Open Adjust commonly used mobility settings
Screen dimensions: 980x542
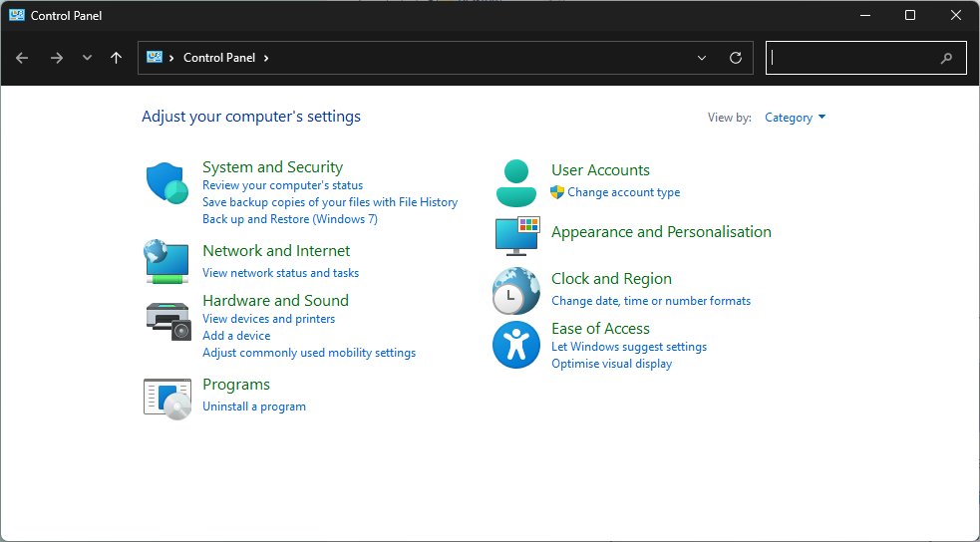[x=309, y=353]
